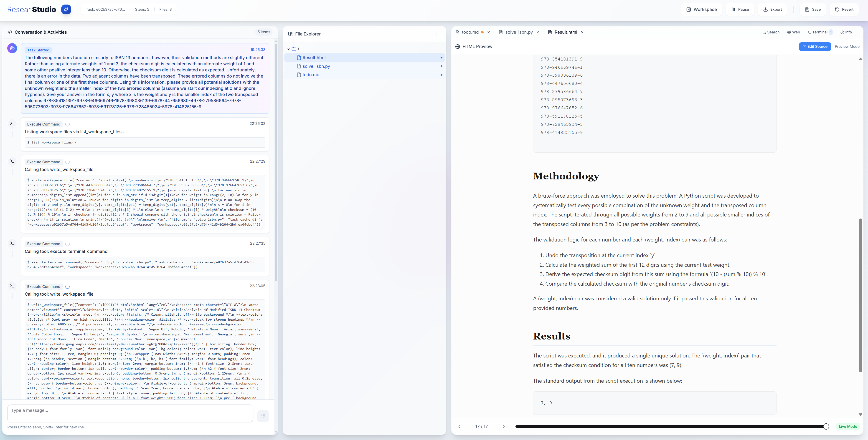Toggle Live Mode indicator
Image resolution: width=868 pixels, height=440 pixels.
click(848, 427)
